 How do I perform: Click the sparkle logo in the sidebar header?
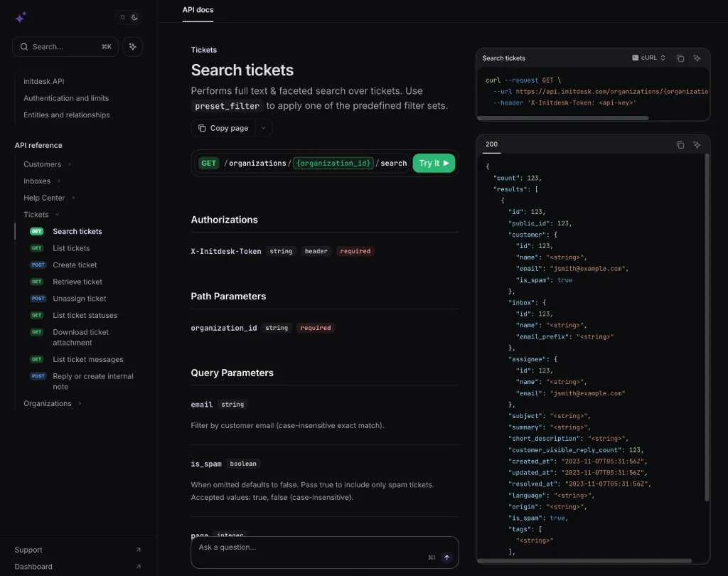coord(21,17)
